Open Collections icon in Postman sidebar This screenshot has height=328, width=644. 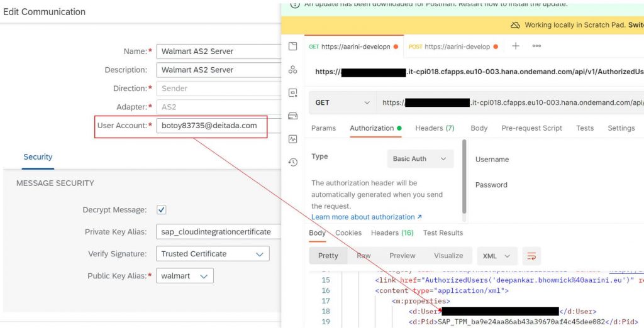[x=292, y=46]
